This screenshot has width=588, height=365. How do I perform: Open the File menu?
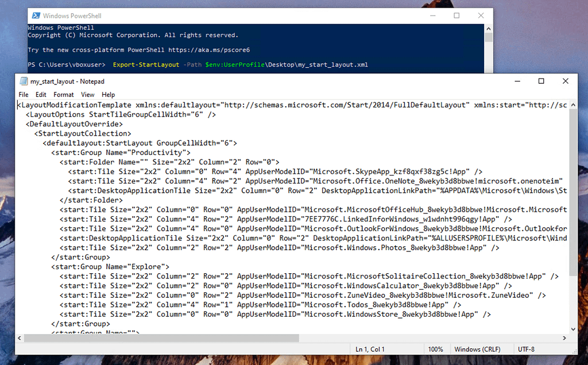point(23,94)
